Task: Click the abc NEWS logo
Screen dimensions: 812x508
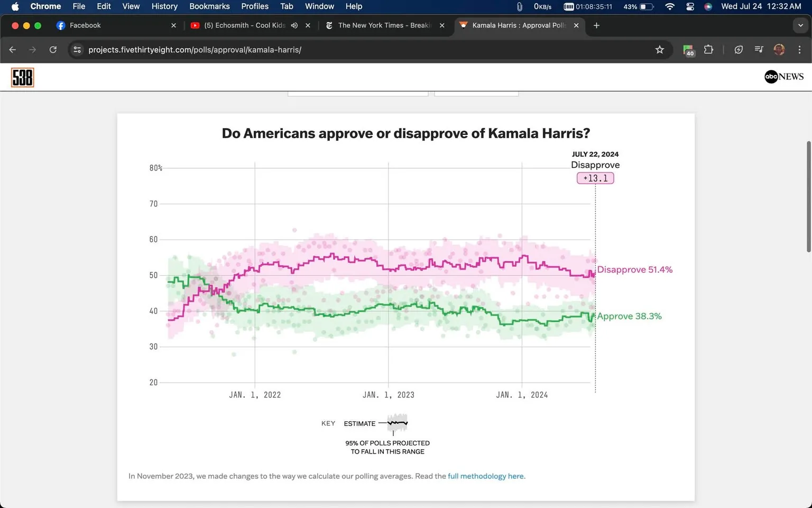Action: (783, 77)
